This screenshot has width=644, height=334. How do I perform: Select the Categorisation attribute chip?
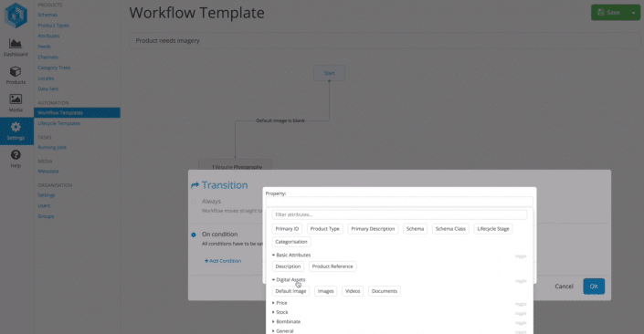291,242
